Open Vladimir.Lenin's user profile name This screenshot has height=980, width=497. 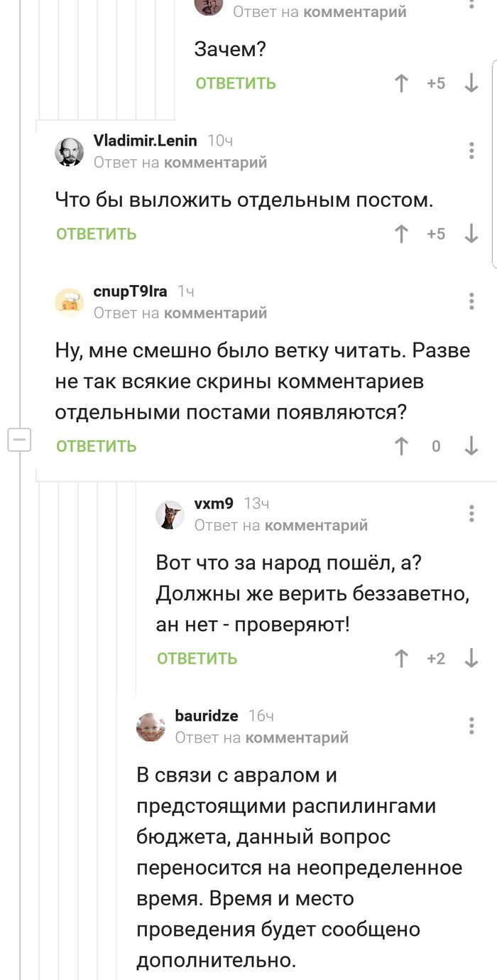click(x=146, y=141)
